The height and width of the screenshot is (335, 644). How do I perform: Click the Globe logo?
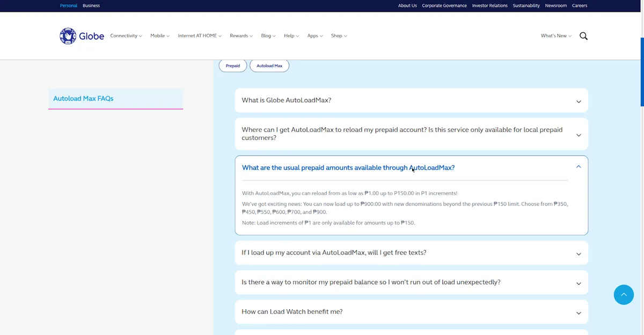[x=82, y=36]
